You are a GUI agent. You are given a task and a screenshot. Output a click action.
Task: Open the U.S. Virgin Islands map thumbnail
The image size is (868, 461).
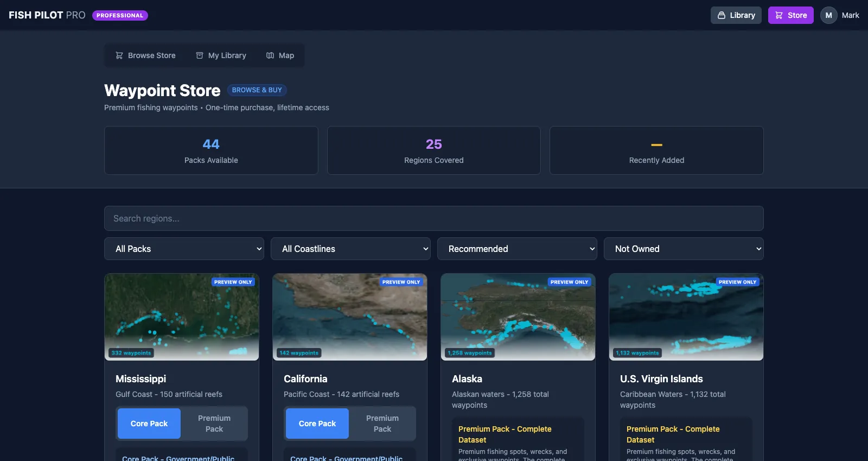[686, 317]
